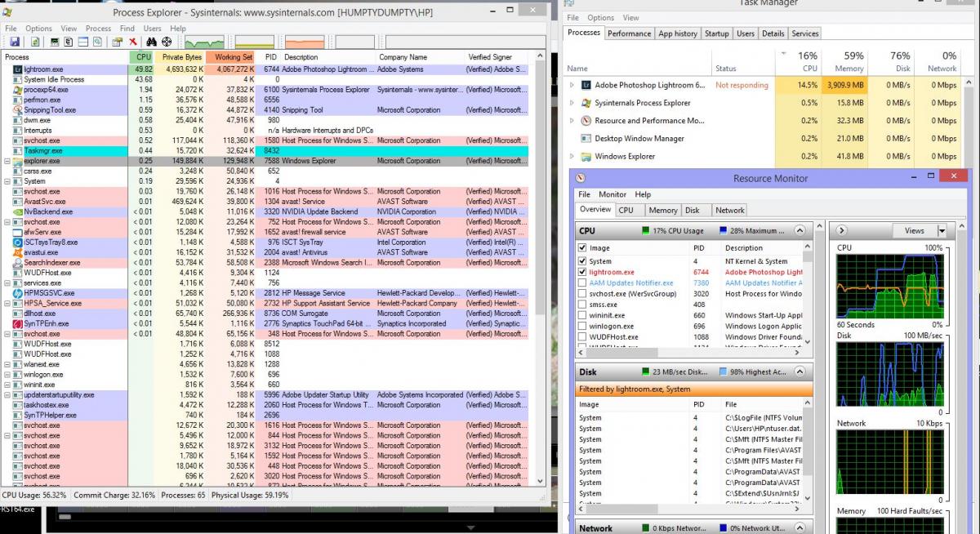980x534 pixels.
Task: Collapse the Disk section in Resource Monitor
Action: [x=800, y=372]
